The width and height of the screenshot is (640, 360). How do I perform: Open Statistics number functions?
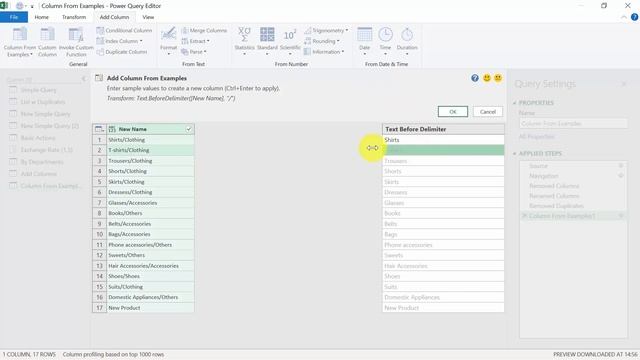(x=244, y=41)
